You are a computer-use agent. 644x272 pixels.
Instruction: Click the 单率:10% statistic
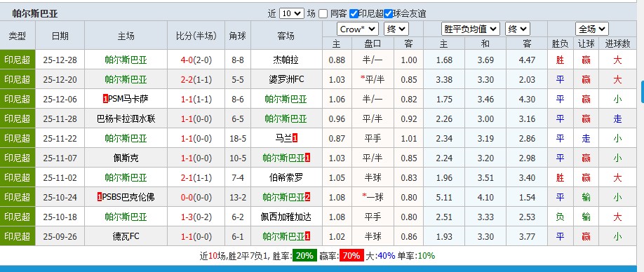point(416,256)
